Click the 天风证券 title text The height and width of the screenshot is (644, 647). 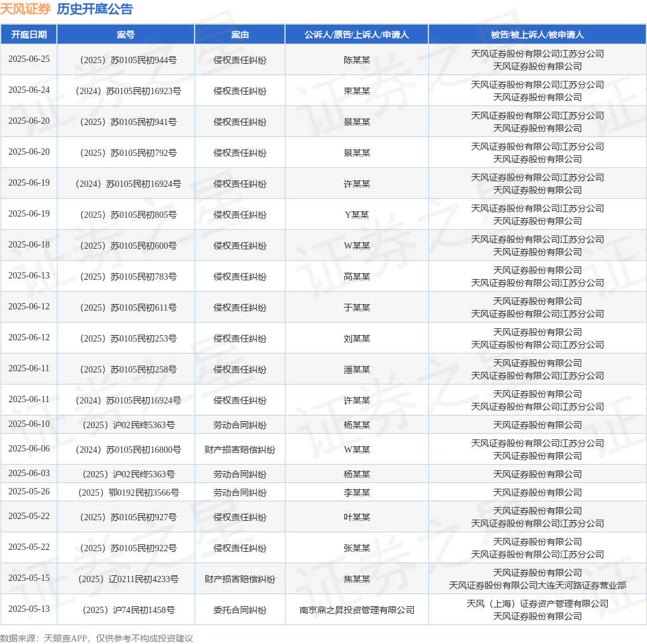tap(25, 9)
